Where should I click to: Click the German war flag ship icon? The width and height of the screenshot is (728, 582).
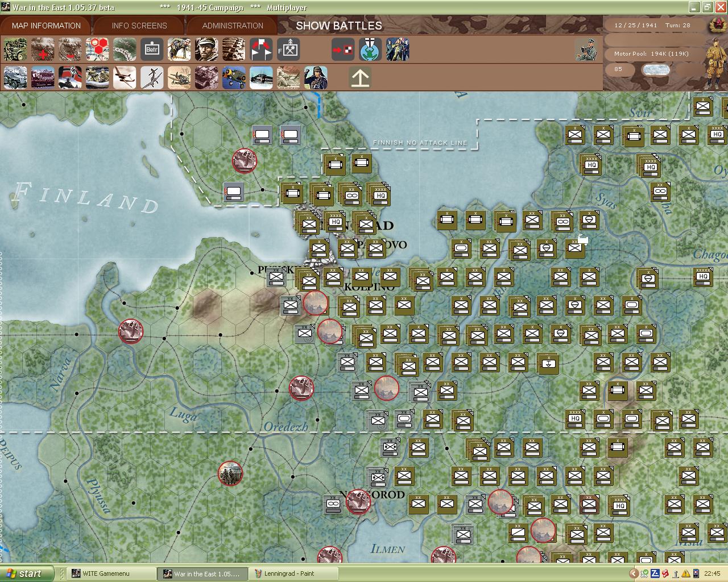[70, 78]
